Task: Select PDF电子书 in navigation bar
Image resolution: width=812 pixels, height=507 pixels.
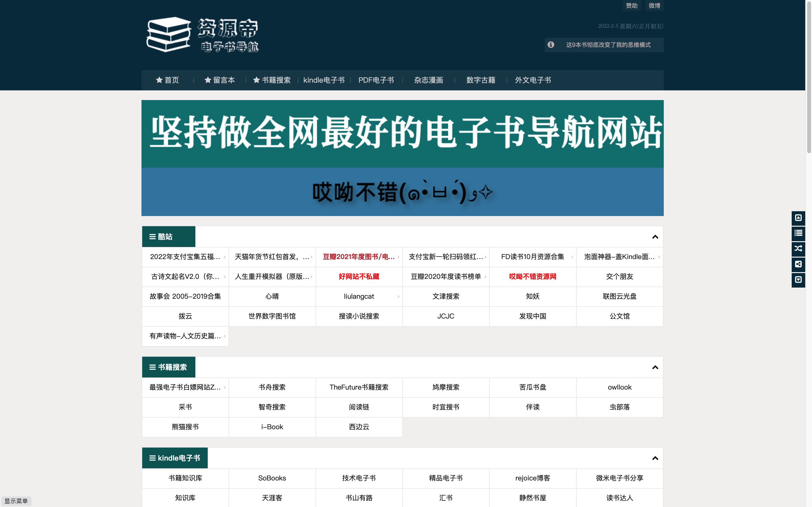Action: point(376,80)
